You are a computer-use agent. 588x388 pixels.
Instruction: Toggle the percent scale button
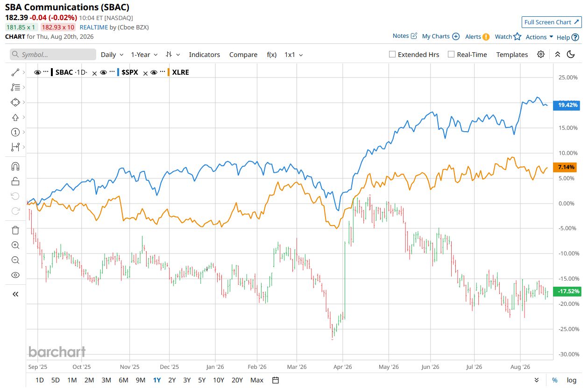point(555,380)
